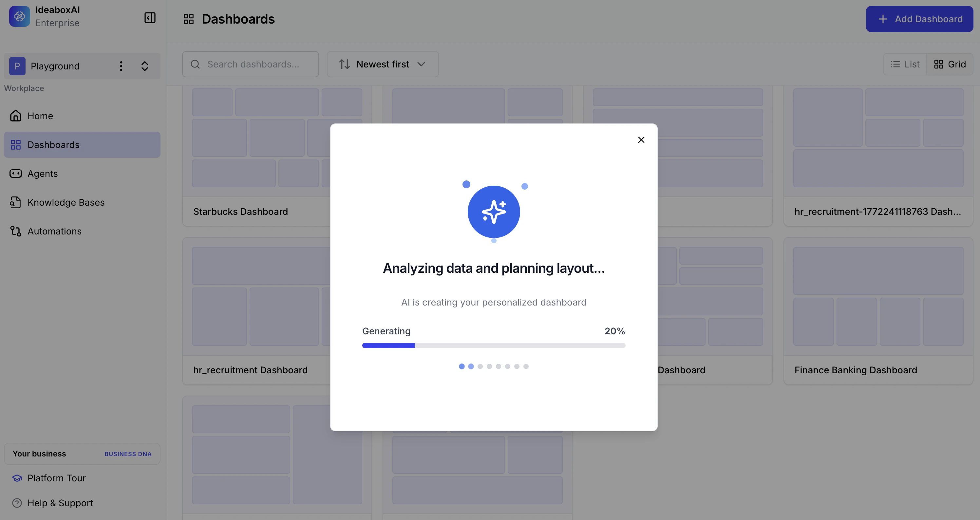
Task: Click the sort arrows icon
Action: click(x=344, y=64)
